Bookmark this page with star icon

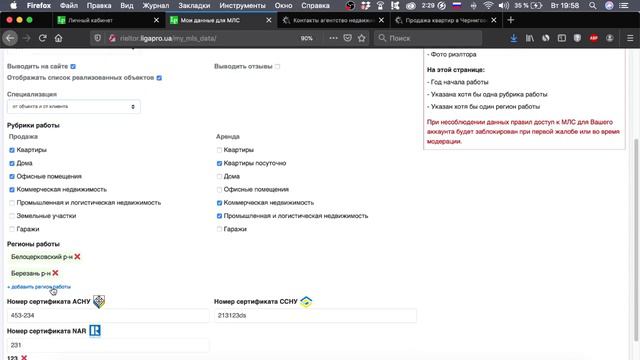tap(362, 38)
